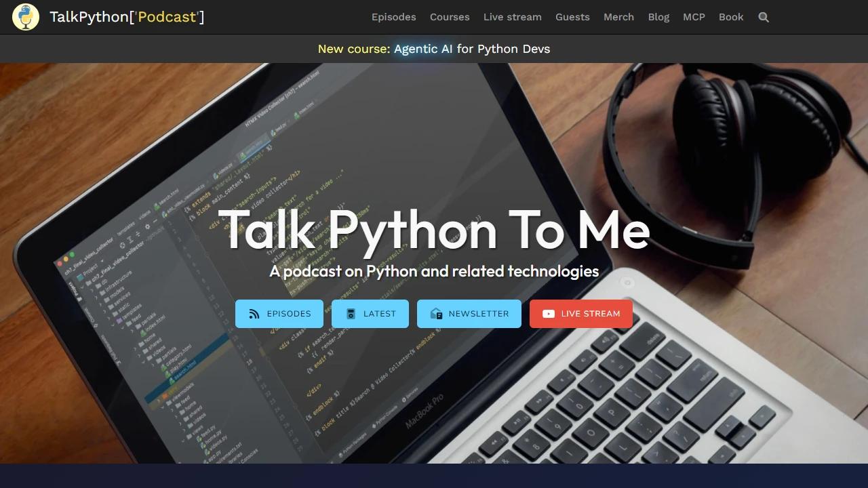Click the YouTube play icon on Live Stream button

point(548,313)
